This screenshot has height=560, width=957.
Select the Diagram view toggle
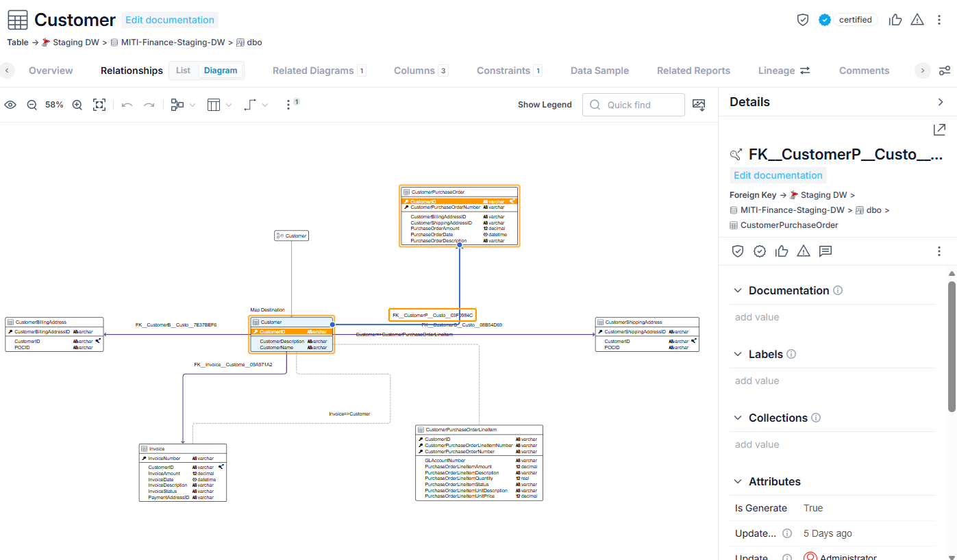click(x=221, y=71)
